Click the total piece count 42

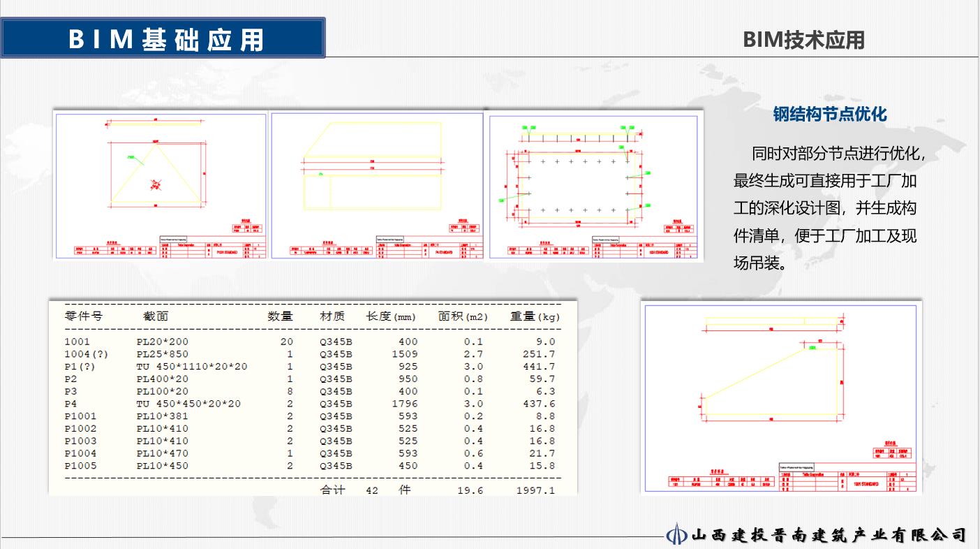coord(372,490)
